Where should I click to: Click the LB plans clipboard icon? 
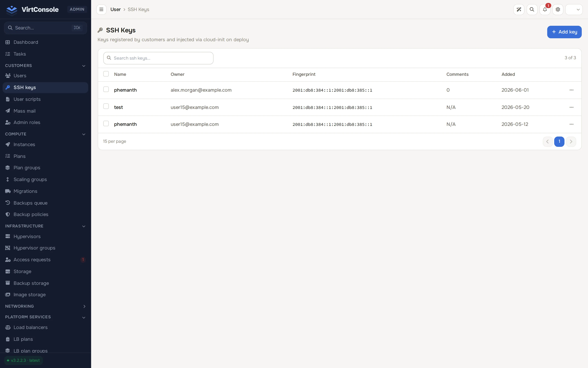point(8,339)
